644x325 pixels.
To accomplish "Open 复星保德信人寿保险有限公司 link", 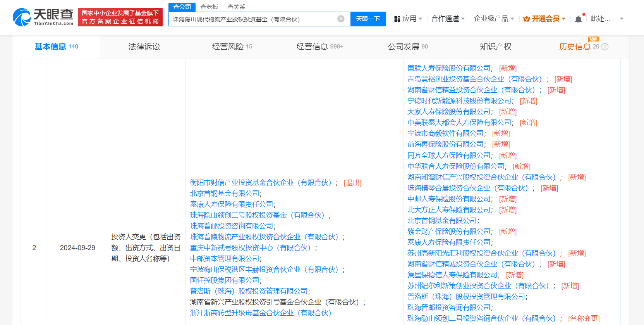I will click(x=452, y=275).
